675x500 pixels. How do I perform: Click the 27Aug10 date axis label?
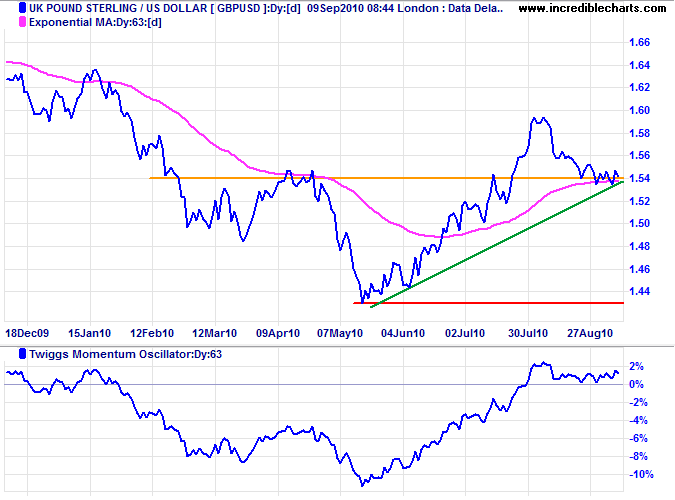(590, 333)
